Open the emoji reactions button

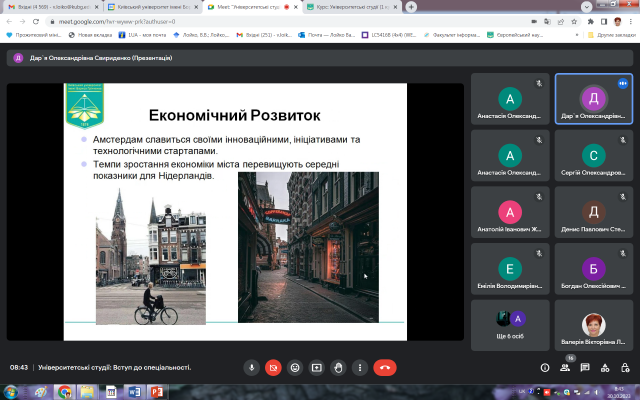pos(296,367)
